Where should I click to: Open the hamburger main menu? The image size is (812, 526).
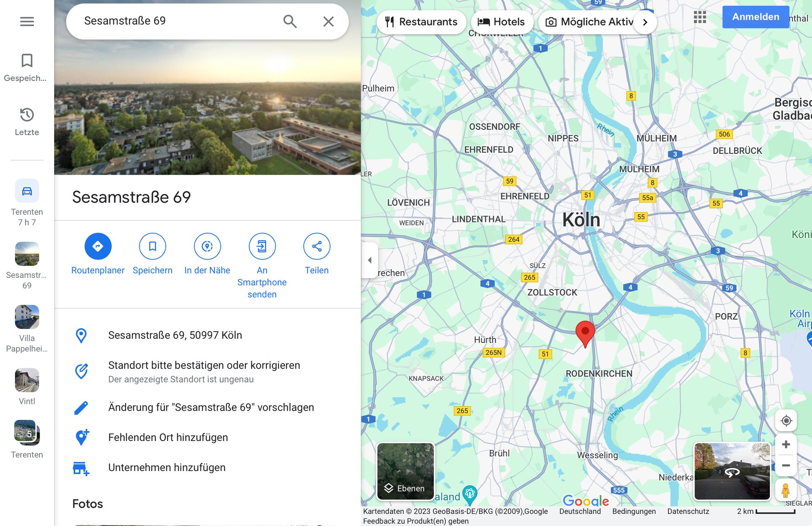[x=27, y=21]
